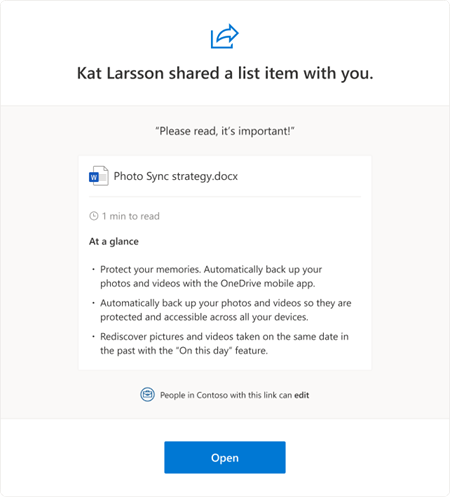Click the blue share arrow icon
The width and height of the screenshot is (450, 498).
coord(225,36)
